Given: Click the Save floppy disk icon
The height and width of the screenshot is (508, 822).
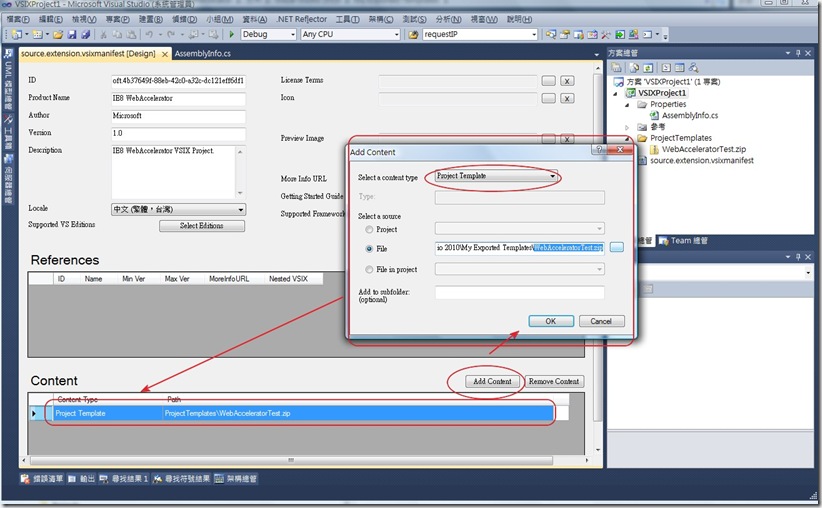Looking at the screenshot, I should coord(72,35).
